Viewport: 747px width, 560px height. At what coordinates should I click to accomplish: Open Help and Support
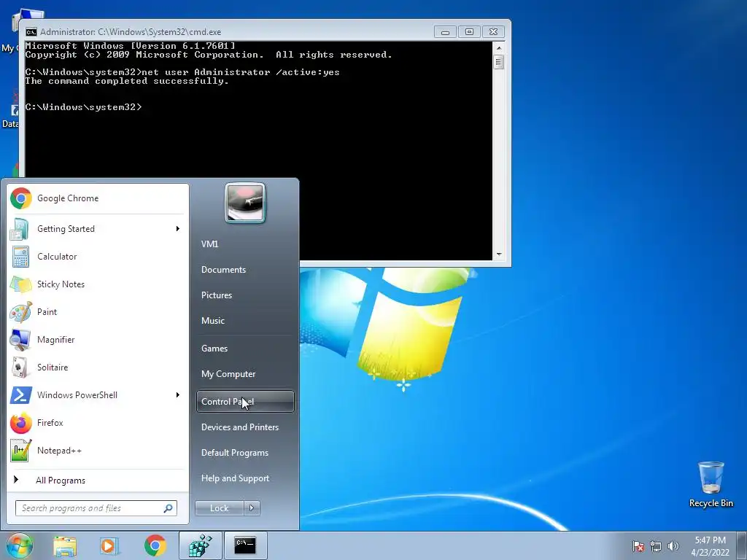pos(245,478)
